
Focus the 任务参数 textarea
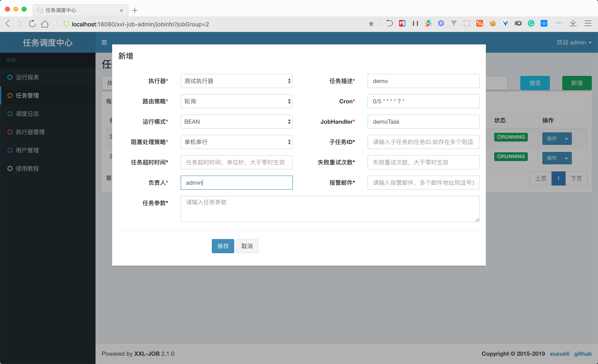330,209
